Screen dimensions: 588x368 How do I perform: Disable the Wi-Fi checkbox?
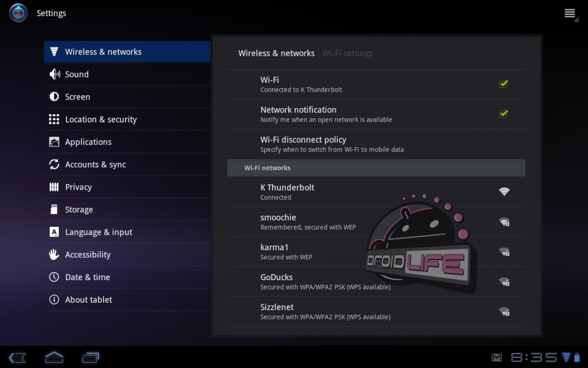click(x=503, y=84)
